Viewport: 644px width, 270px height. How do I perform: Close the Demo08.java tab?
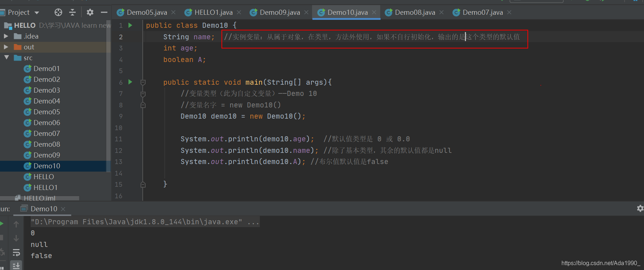pos(441,12)
